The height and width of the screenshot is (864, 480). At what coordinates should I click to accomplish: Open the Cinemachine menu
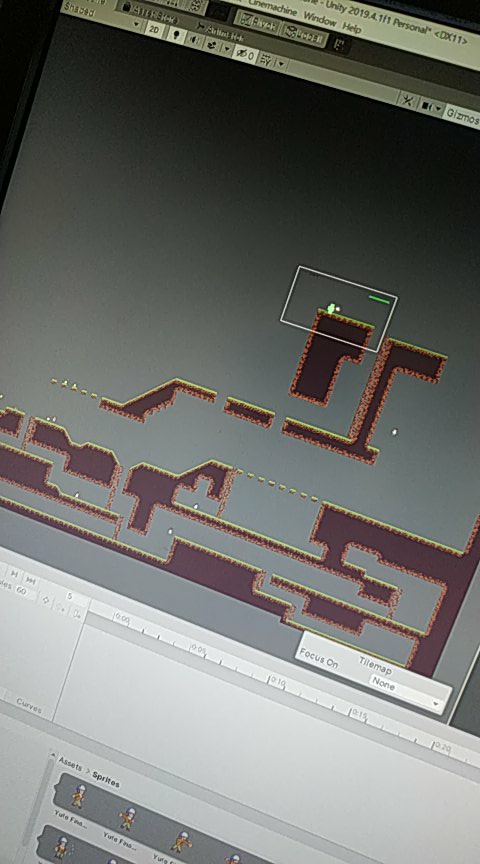275,9
